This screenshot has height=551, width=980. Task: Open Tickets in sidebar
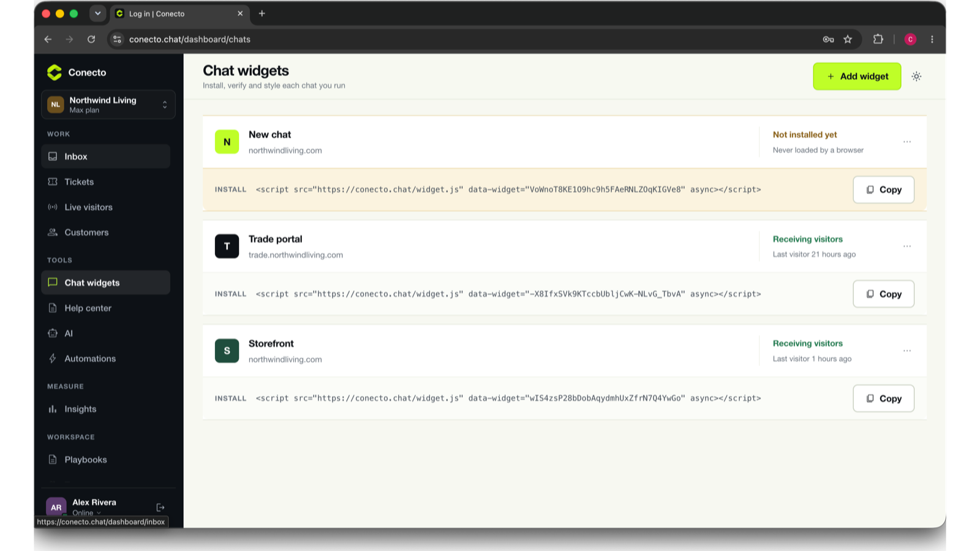105,182
